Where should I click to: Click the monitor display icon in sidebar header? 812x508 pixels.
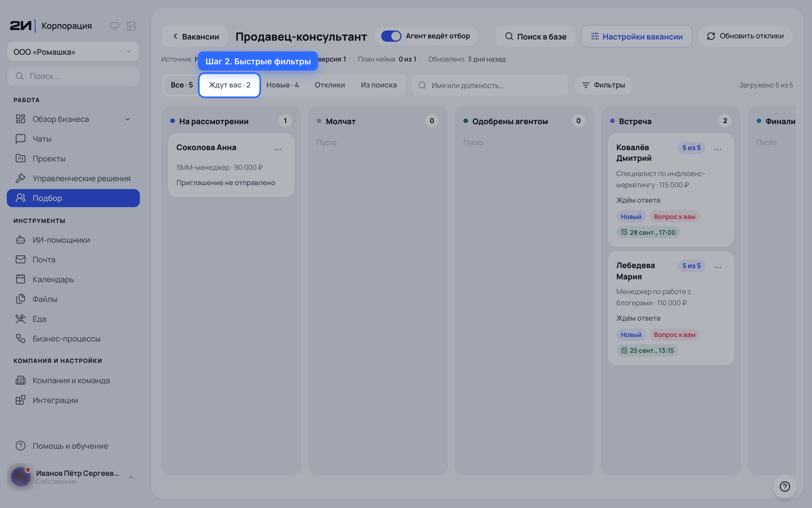[x=114, y=26]
